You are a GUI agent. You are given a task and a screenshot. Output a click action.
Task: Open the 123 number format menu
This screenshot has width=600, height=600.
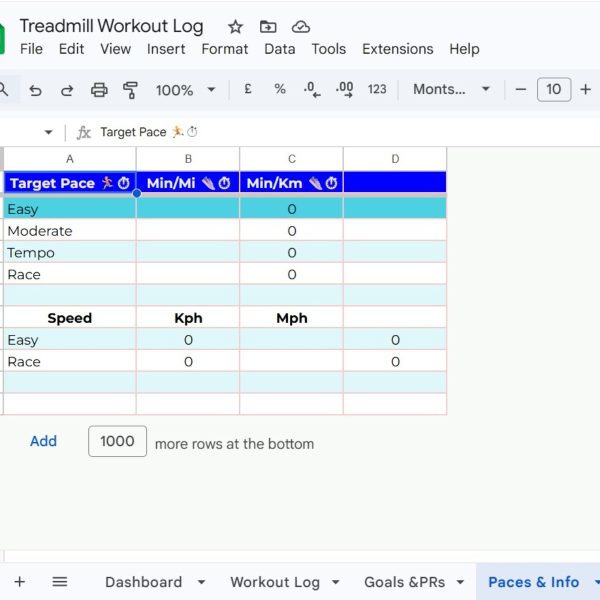(x=377, y=89)
